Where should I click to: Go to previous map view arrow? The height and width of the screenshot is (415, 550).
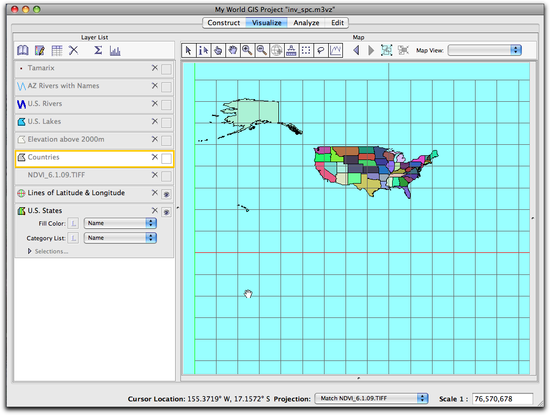tap(356, 51)
